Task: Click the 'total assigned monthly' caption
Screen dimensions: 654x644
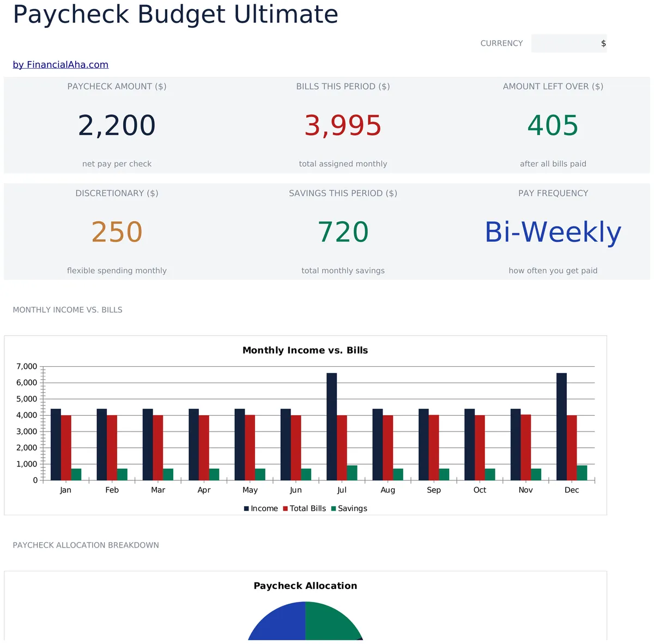Action: (x=343, y=164)
